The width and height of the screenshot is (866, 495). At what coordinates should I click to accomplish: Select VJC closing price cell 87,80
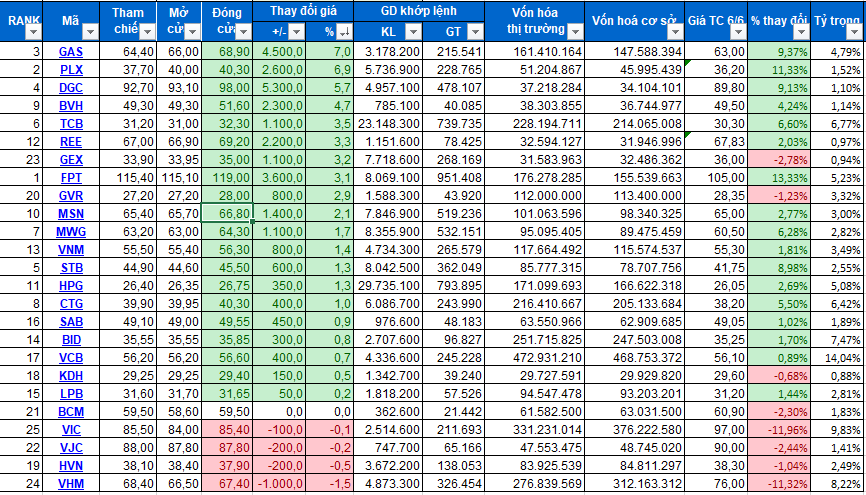click(x=228, y=446)
